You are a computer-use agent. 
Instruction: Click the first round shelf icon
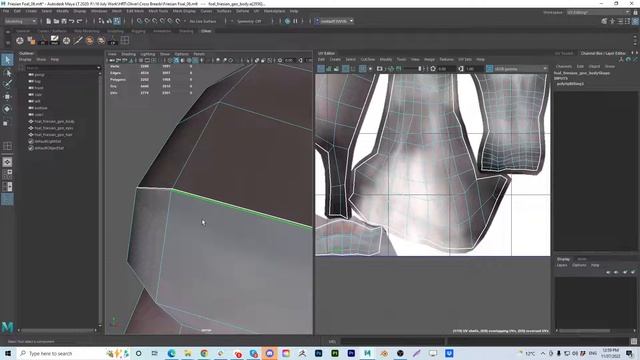pos(20,40)
